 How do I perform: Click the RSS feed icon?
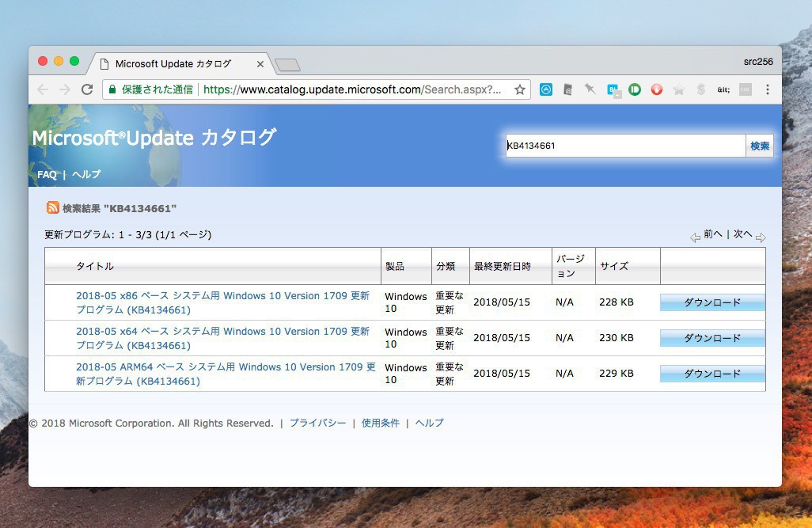coord(52,208)
